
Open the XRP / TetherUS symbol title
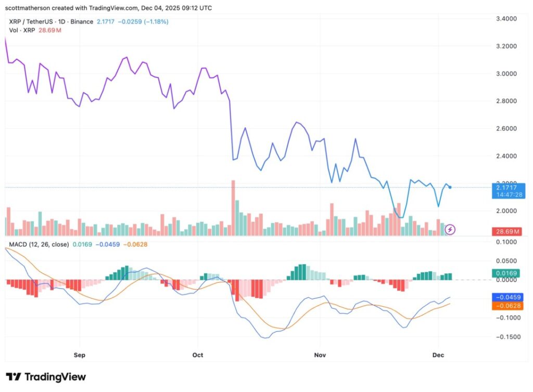point(32,22)
